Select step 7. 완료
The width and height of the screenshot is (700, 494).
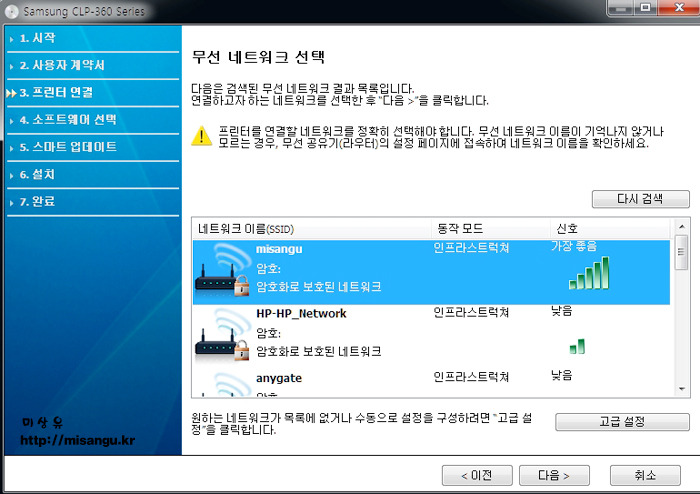pyautogui.click(x=93, y=202)
